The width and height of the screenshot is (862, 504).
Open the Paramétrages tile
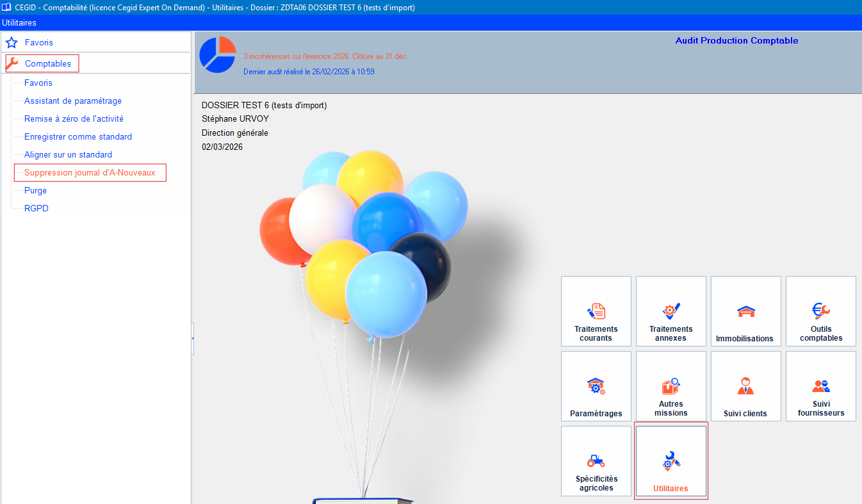pyautogui.click(x=596, y=386)
